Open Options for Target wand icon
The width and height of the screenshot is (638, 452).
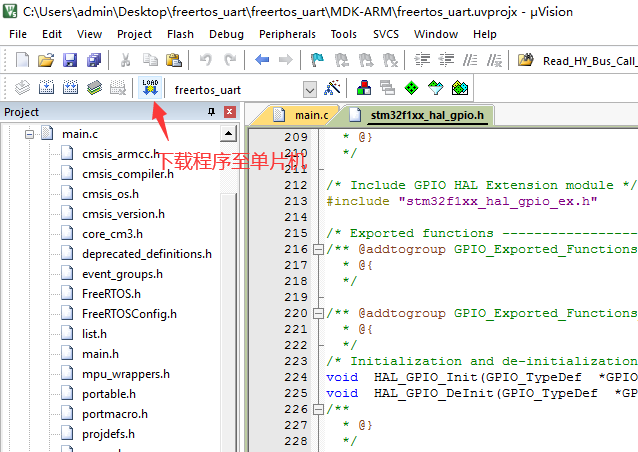click(x=332, y=87)
